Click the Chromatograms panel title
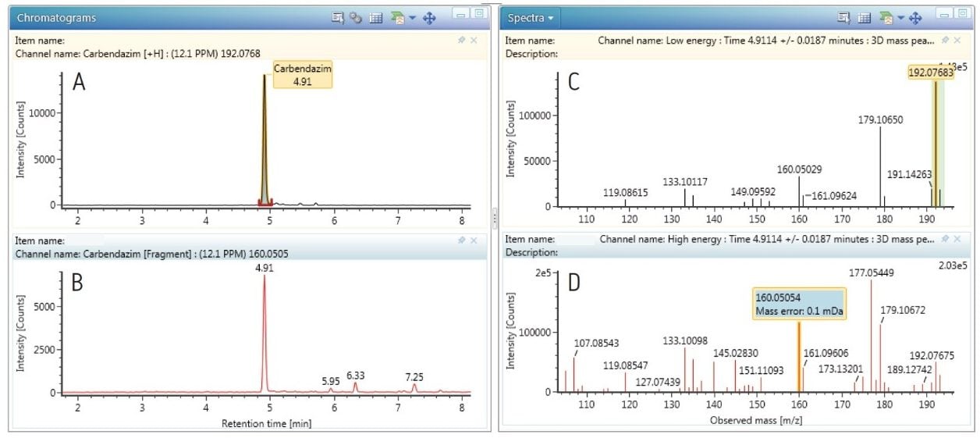Image resolution: width=980 pixels, height=438 pixels. point(57,17)
